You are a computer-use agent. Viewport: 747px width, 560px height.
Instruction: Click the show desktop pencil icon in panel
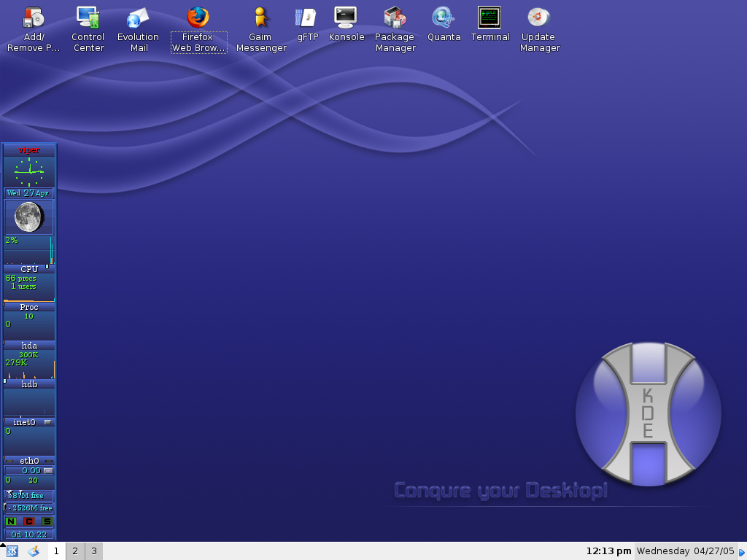point(34,551)
